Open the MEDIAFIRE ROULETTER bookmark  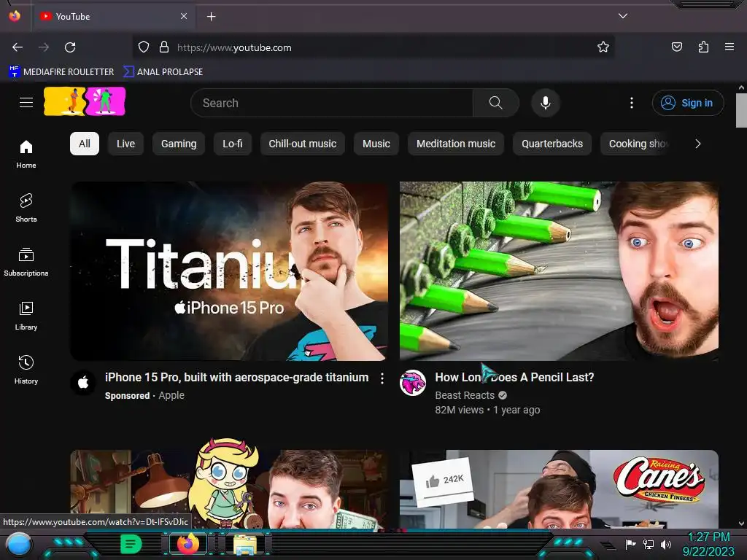pyautogui.click(x=62, y=72)
